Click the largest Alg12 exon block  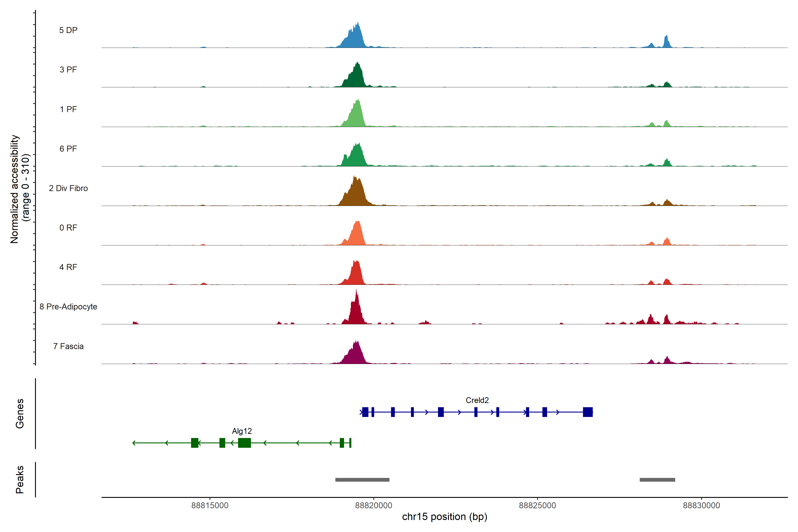click(x=244, y=443)
